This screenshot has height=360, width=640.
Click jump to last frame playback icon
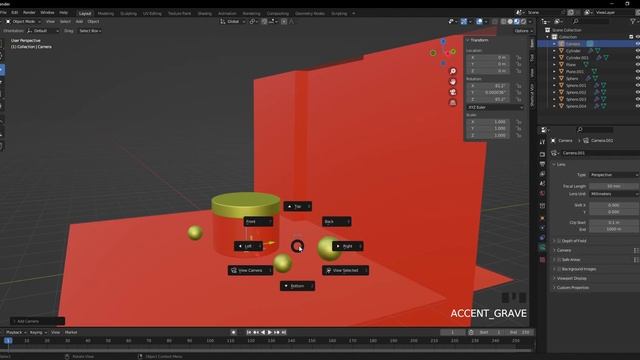(284, 332)
